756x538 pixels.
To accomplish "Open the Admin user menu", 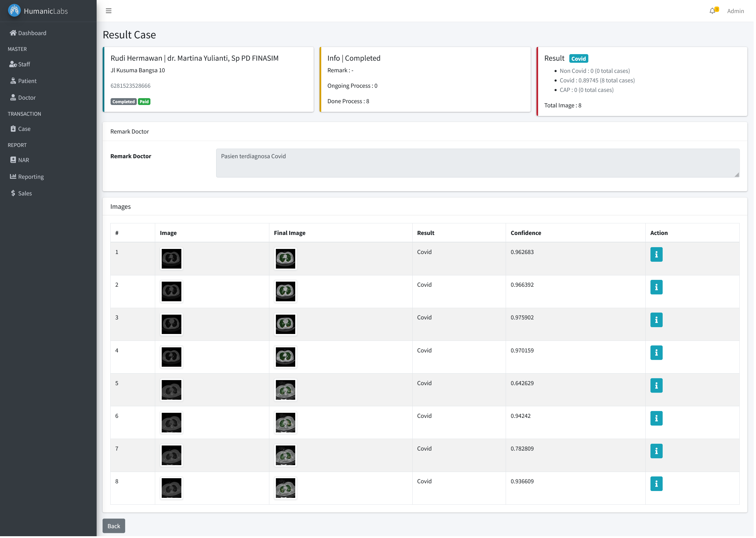I will click(735, 11).
